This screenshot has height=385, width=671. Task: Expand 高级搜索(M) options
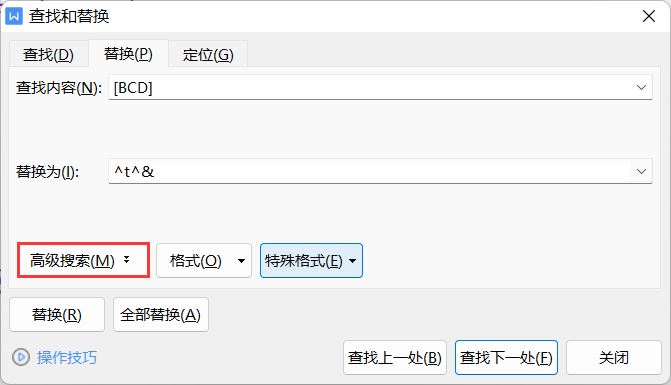[83, 260]
